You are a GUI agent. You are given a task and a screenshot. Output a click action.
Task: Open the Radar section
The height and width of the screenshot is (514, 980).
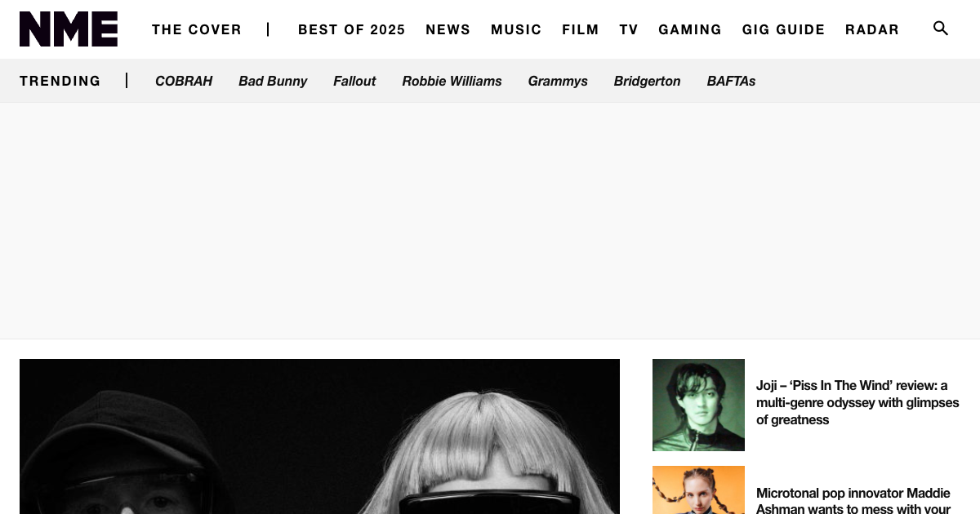tap(872, 29)
